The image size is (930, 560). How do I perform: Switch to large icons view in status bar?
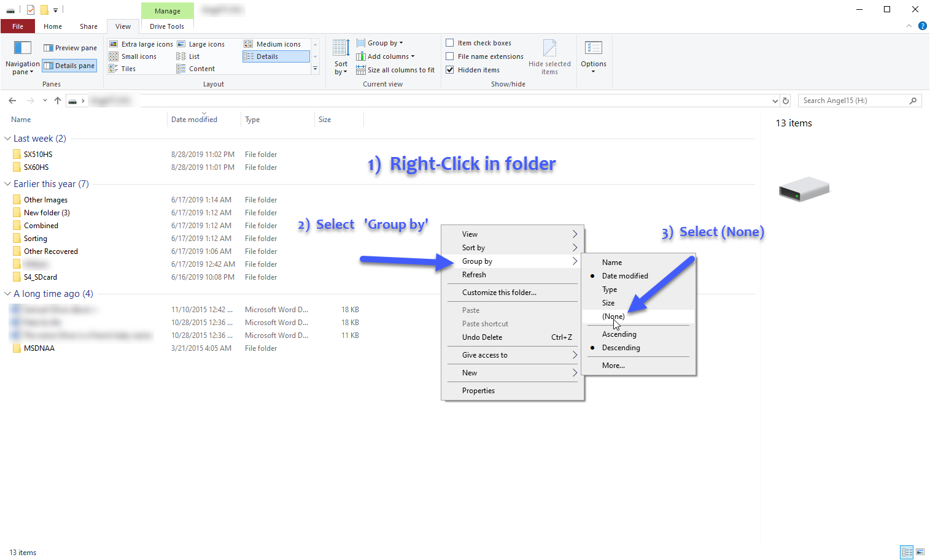(920, 552)
